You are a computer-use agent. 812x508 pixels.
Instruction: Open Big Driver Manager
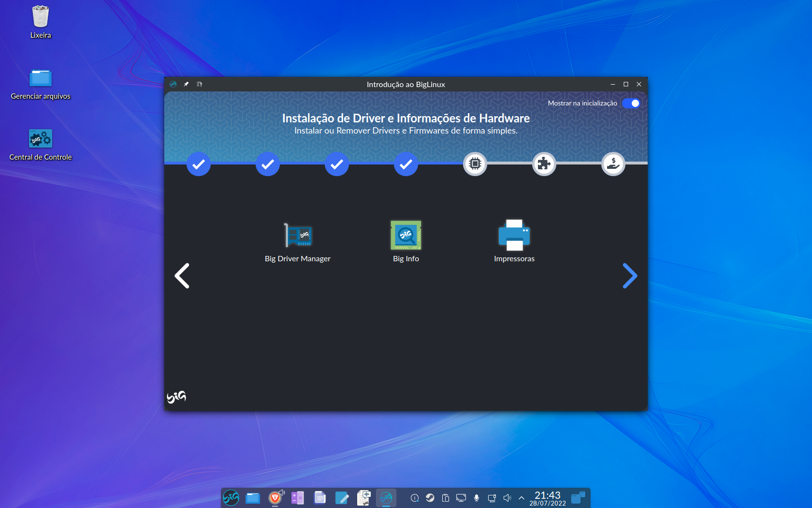[x=298, y=242]
